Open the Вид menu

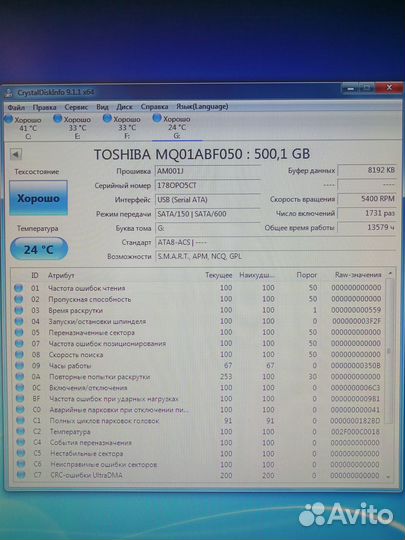pos(102,107)
